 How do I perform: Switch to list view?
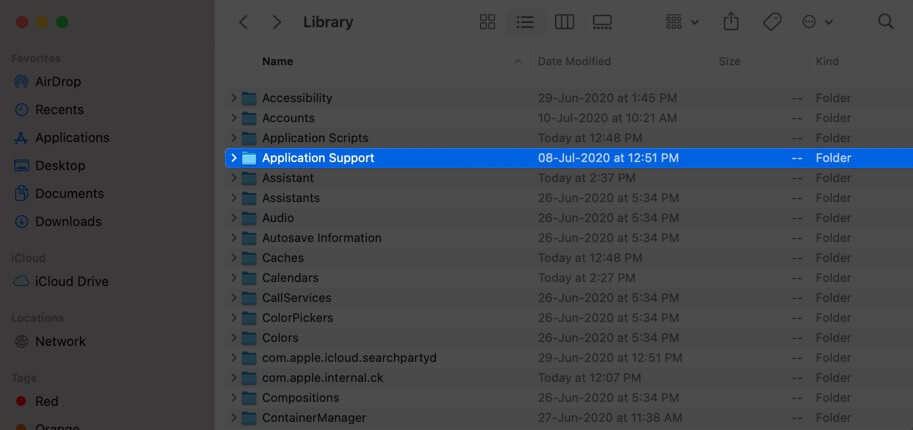(525, 22)
